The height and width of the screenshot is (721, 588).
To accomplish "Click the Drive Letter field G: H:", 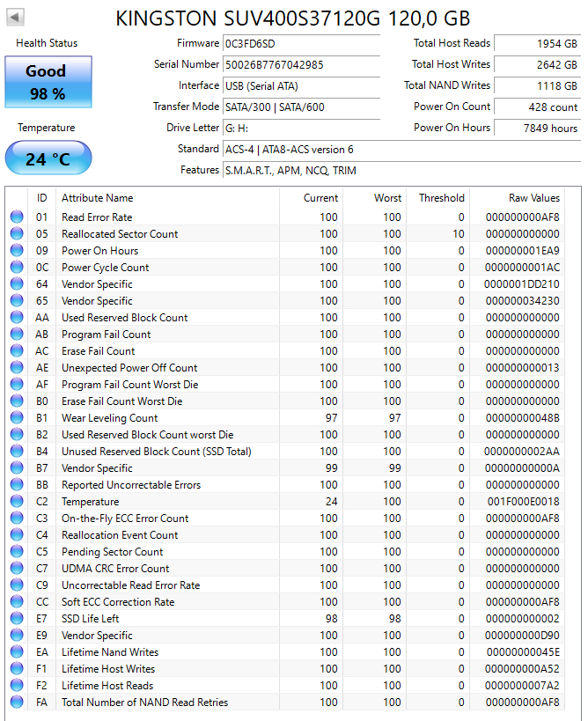I will tap(301, 129).
